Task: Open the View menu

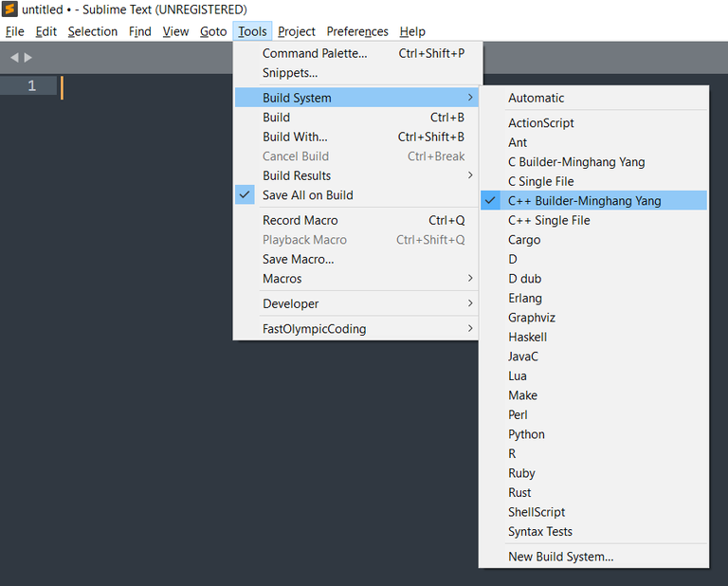Action: (175, 31)
